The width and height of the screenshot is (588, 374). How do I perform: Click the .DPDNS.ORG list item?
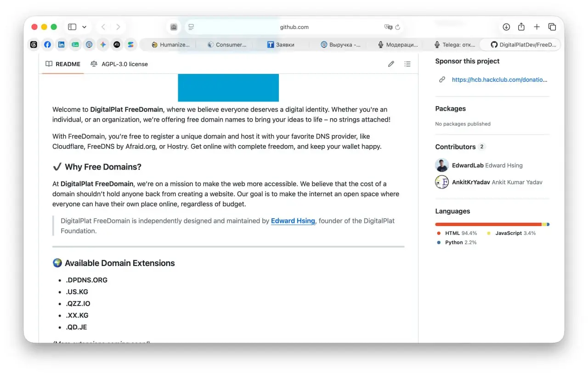[86, 280]
